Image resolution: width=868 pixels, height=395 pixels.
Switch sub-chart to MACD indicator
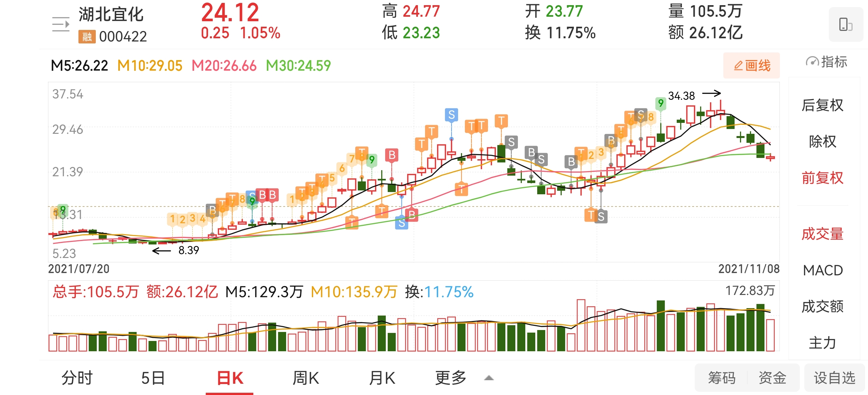pyautogui.click(x=822, y=270)
